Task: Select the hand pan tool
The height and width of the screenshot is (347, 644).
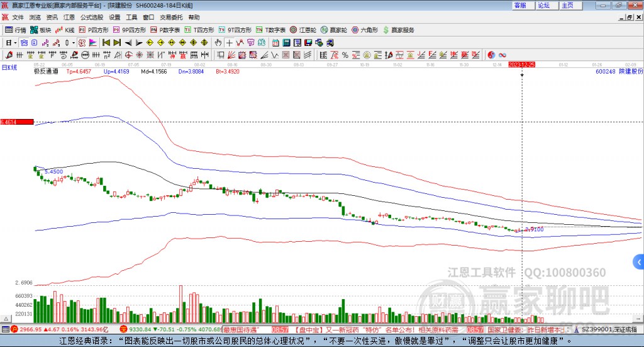Action: 218,43
